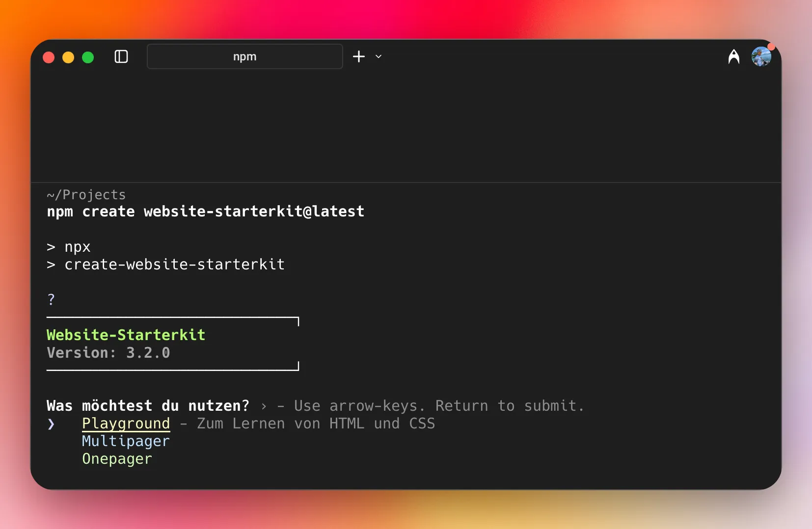812x529 pixels.
Task: Click the Warp logo in the top right
Action: point(734,56)
